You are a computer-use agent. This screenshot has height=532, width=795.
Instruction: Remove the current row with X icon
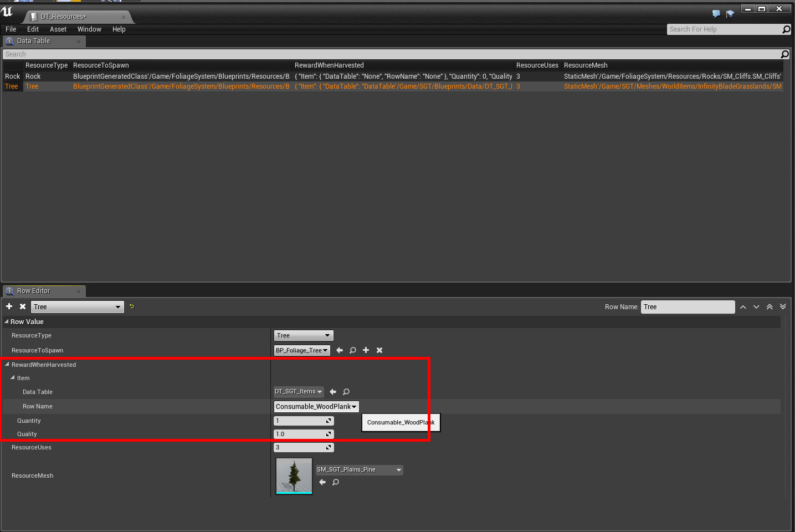pyautogui.click(x=23, y=306)
